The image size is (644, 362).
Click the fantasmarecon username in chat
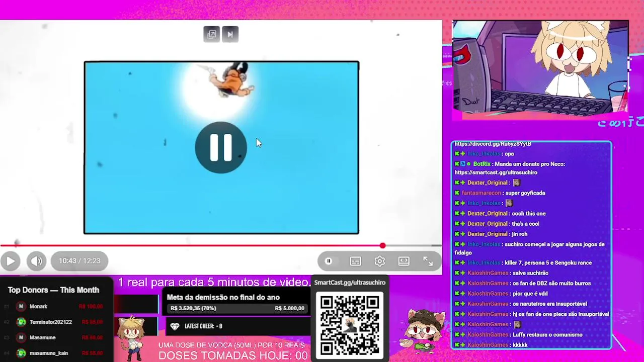point(481,193)
